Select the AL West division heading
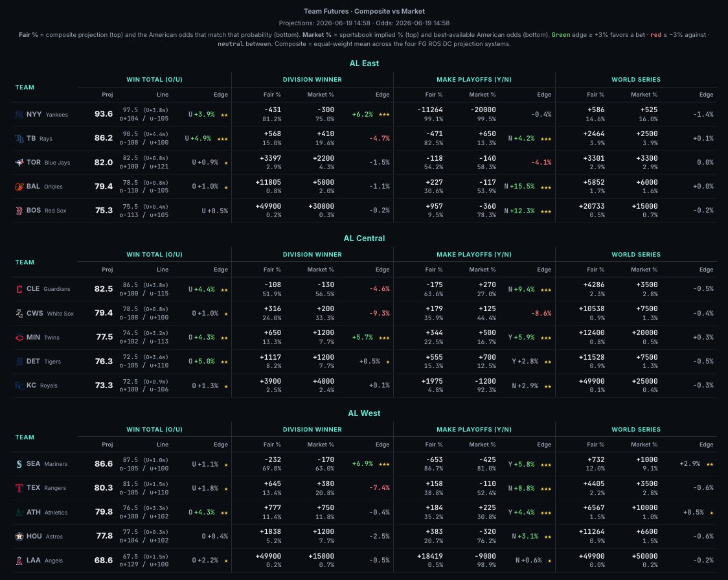Image resolution: width=728 pixels, height=580 pixels. [x=364, y=413]
